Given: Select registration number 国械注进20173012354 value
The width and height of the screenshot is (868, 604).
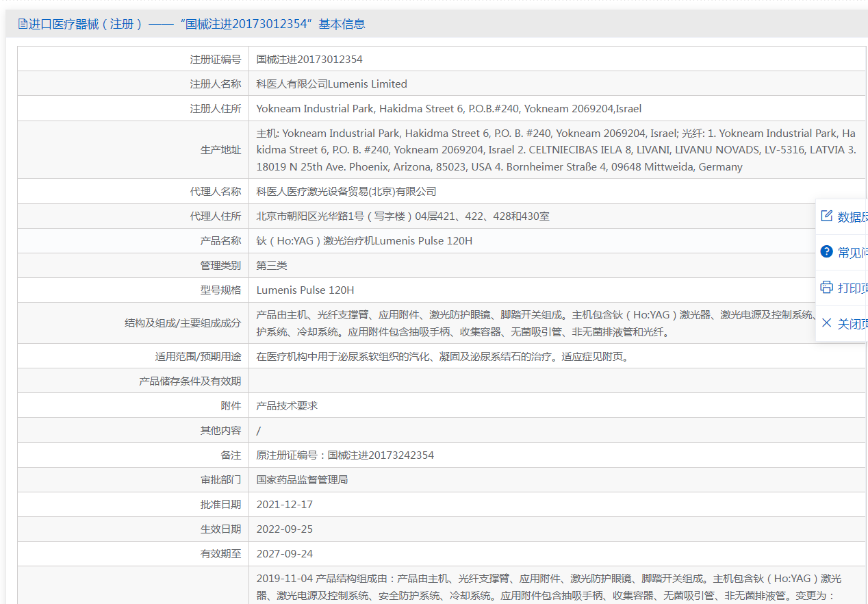Looking at the screenshot, I should click(309, 60).
